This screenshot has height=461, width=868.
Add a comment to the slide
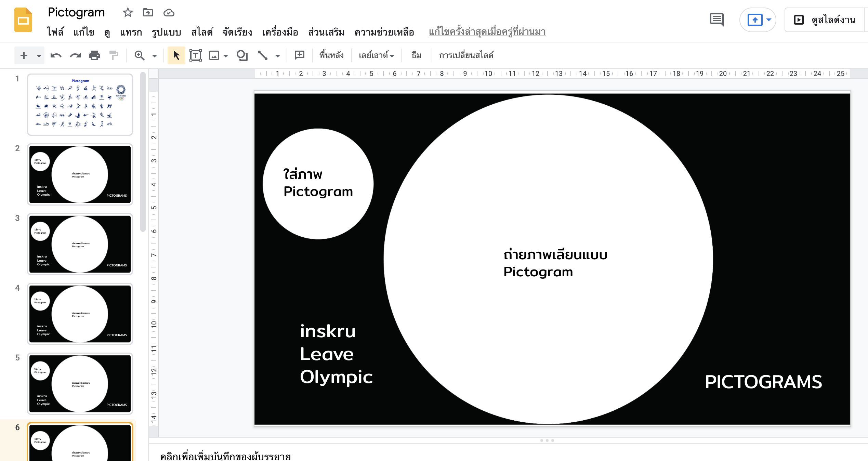299,55
